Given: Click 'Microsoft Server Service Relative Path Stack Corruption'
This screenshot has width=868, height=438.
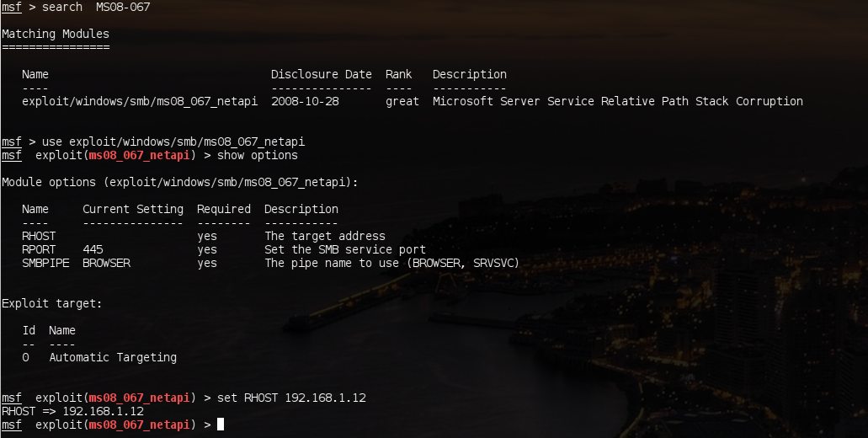Looking at the screenshot, I should 618,101.
